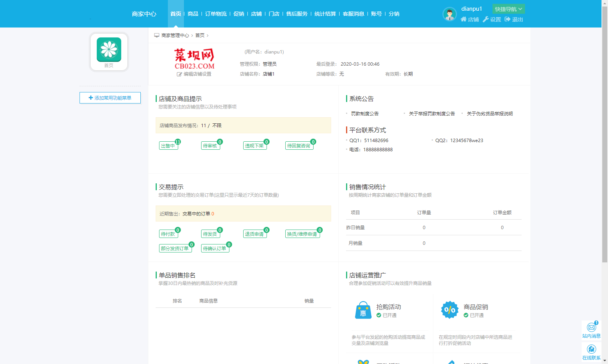
Task: View 待回复咨询 items
Action: 299,146
